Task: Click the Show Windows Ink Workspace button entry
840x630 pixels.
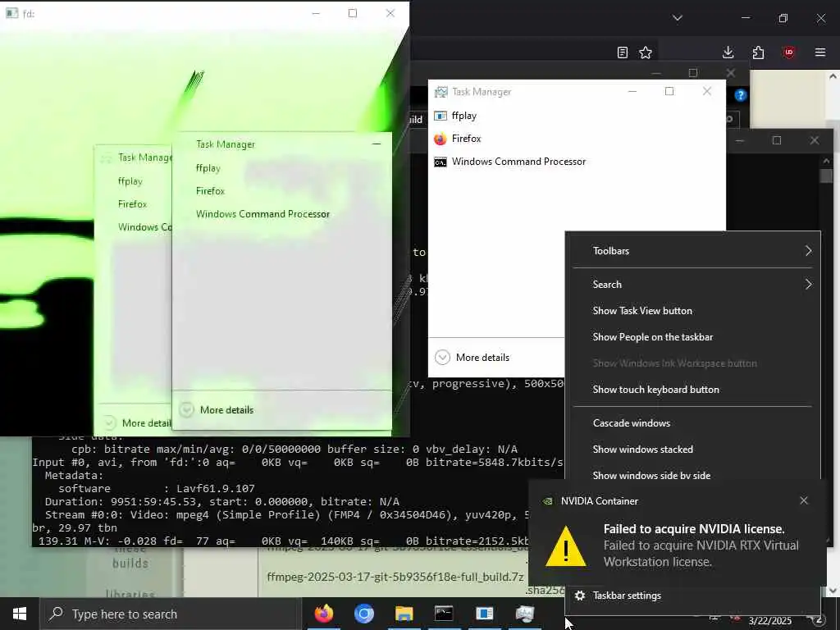Action: click(x=692, y=363)
